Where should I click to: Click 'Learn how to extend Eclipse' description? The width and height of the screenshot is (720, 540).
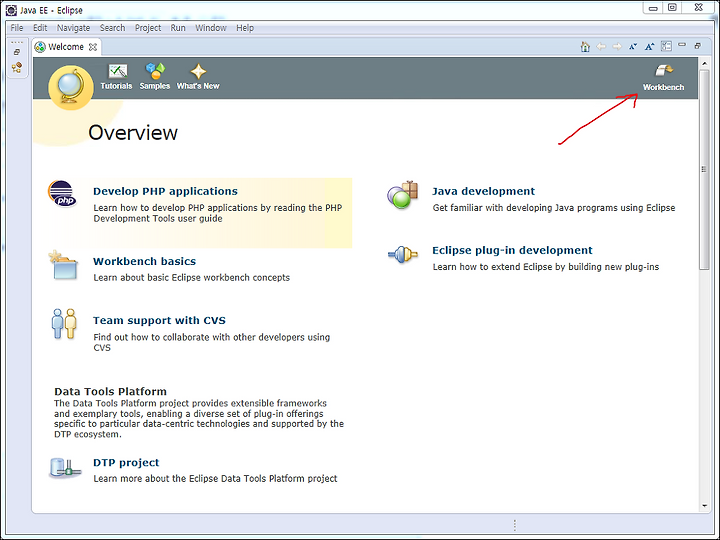pyautogui.click(x=546, y=267)
